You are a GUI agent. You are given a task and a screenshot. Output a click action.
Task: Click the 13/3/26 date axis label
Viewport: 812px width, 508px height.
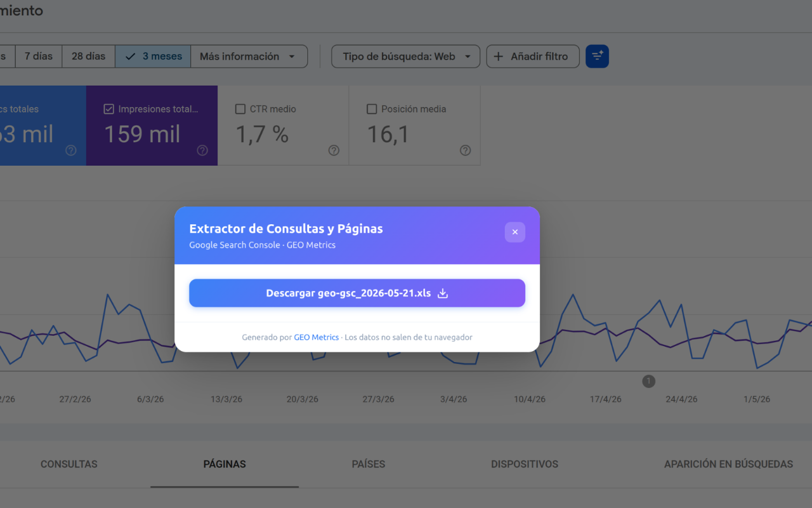point(226,399)
